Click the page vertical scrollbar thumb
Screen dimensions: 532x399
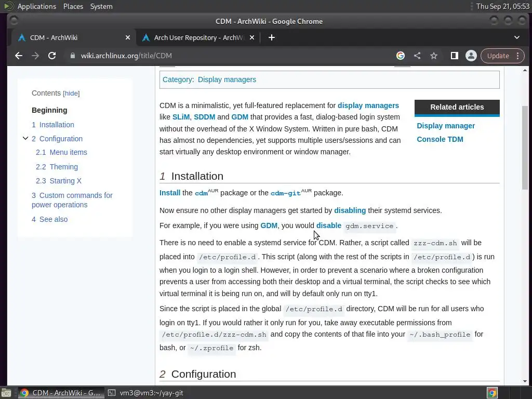point(525,148)
